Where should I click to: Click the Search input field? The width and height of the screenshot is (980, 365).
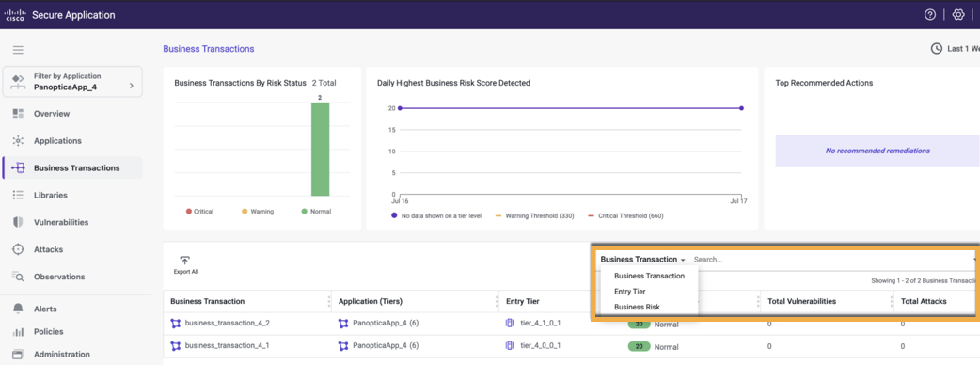(x=831, y=260)
